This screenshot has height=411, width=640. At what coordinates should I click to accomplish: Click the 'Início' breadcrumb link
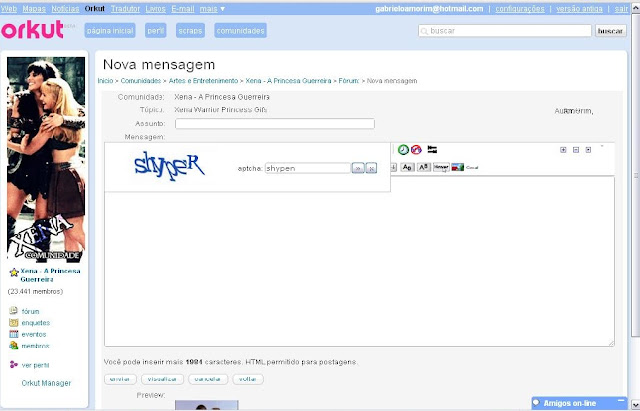[105, 81]
